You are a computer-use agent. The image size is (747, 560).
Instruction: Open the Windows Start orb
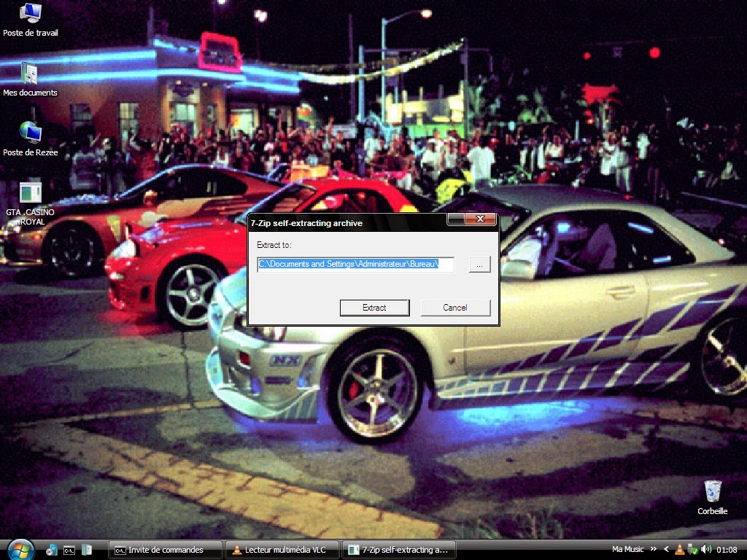click(20, 550)
